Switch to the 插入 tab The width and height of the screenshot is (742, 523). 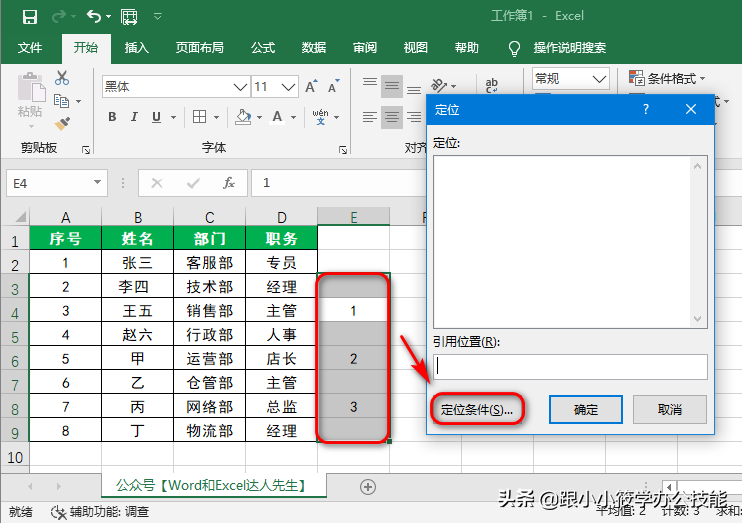137,48
